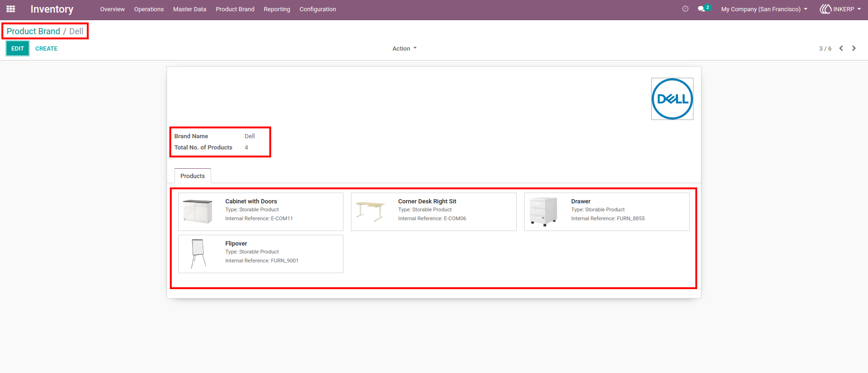Open the Master Data menu

(x=190, y=9)
